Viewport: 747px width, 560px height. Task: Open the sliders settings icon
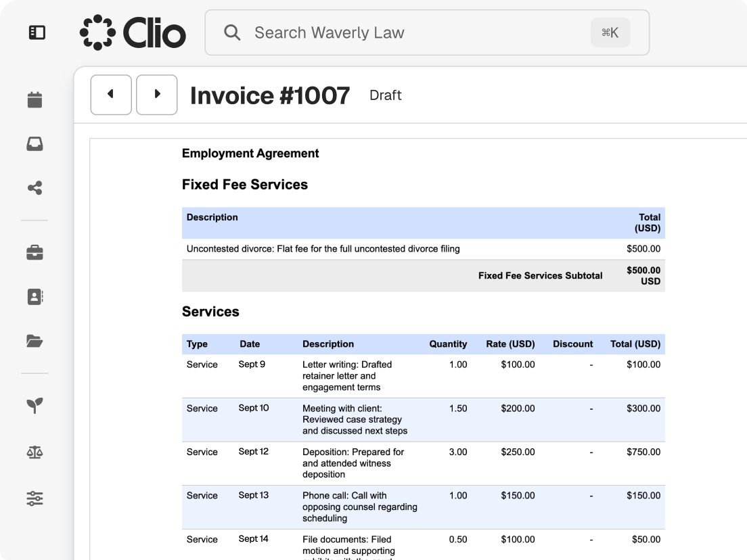tap(35, 498)
